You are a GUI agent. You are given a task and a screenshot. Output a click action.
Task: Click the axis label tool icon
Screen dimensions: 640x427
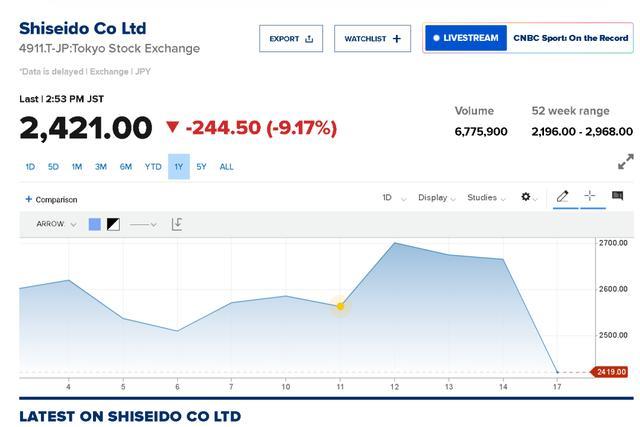[x=177, y=224]
